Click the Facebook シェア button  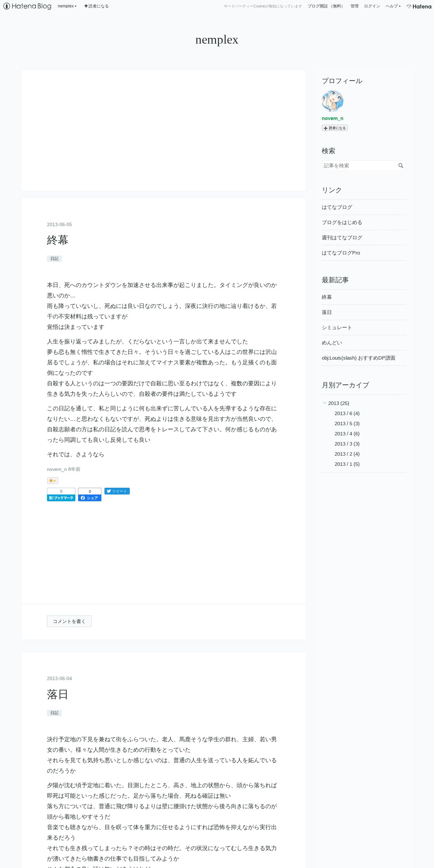tap(90, 498)
